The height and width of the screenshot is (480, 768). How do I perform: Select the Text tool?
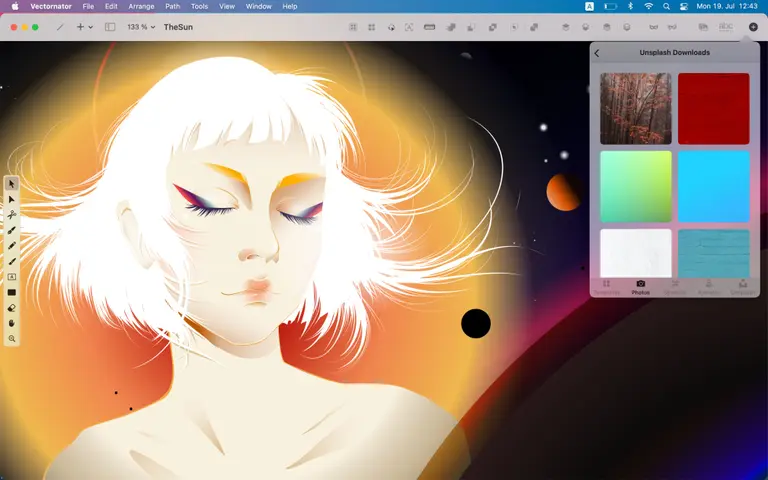pyautogui.click(x=12, y=277)
